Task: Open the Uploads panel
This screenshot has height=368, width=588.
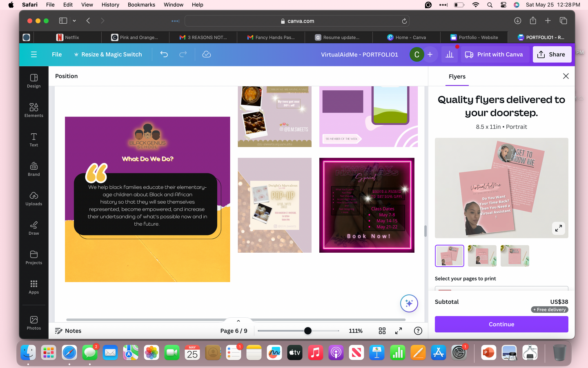Action: pos(33,198)
